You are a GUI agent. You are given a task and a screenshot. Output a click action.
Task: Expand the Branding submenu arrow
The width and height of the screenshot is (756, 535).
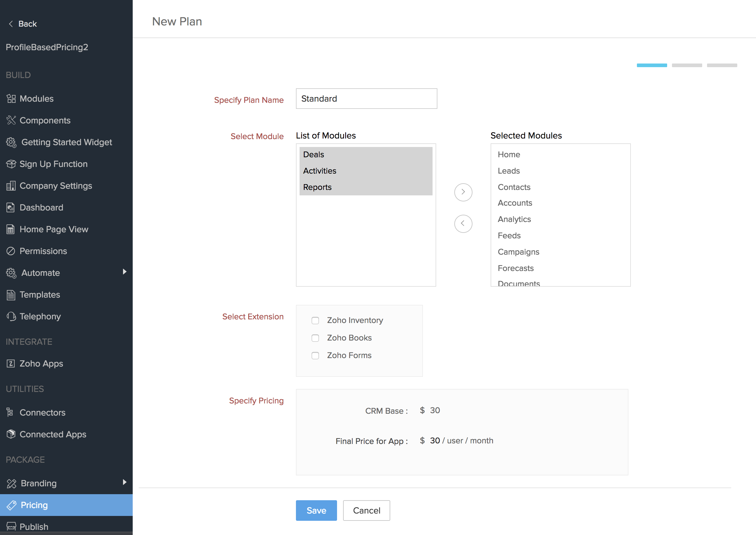point(125,482)
